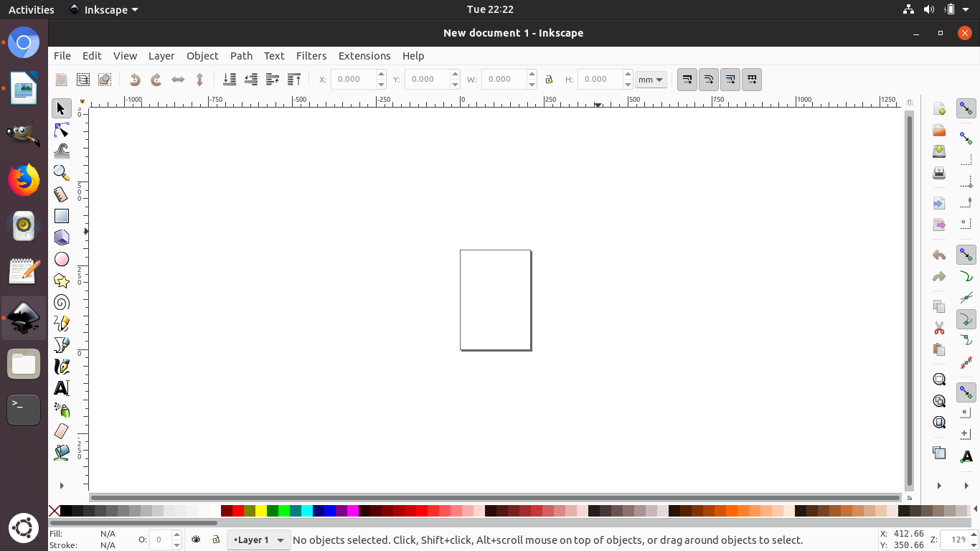Open the Inkscape app menu in top bar
980x551 pixels.
[103, 9]
